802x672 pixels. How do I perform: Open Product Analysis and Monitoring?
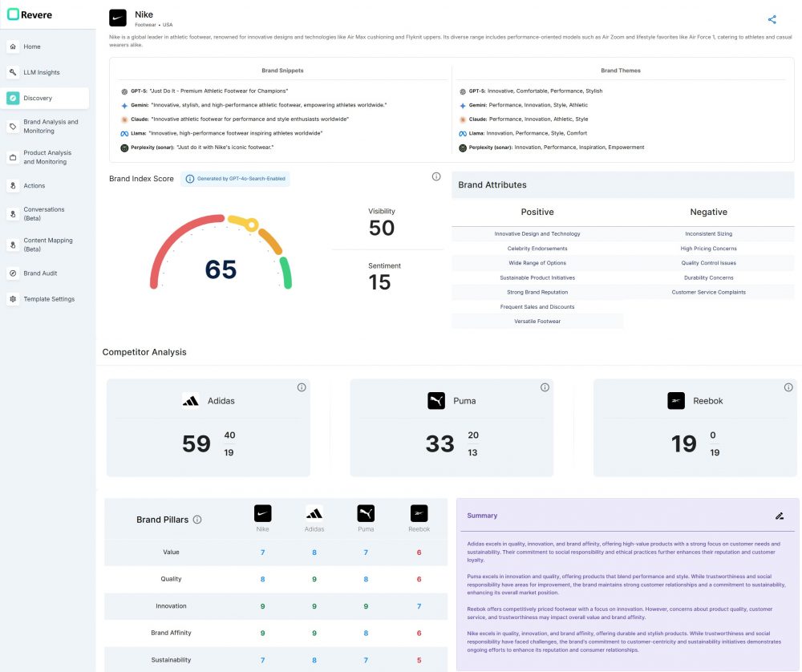tap(47, 157)
